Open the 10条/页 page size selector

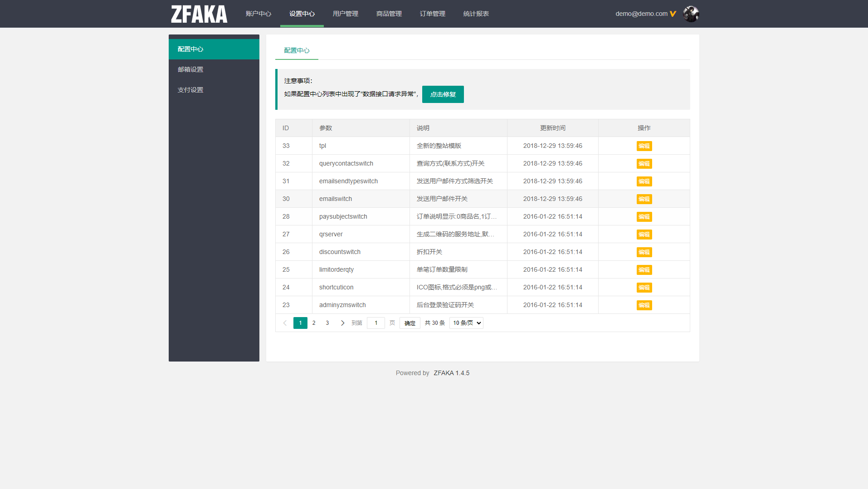pyautogui.click(x=466, y=323)
